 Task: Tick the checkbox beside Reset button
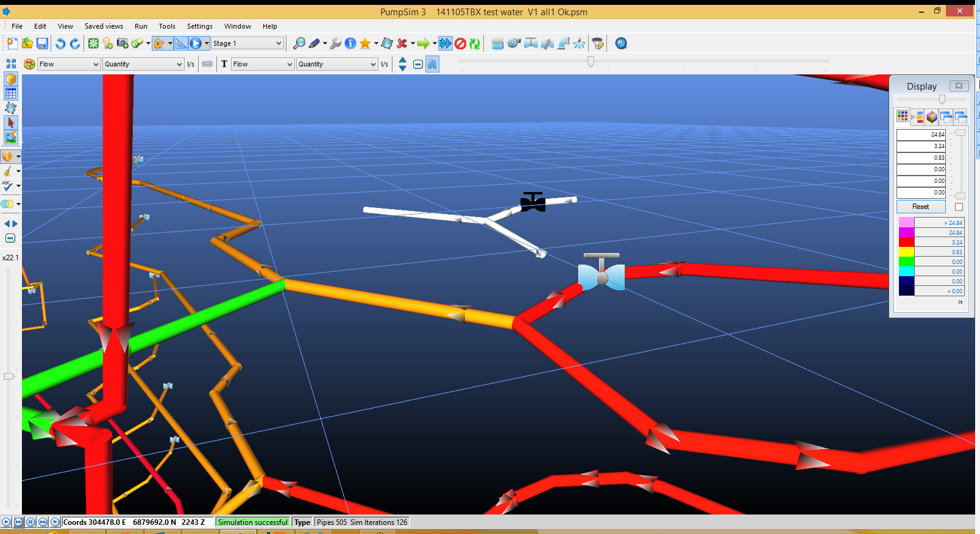point(959,207)
